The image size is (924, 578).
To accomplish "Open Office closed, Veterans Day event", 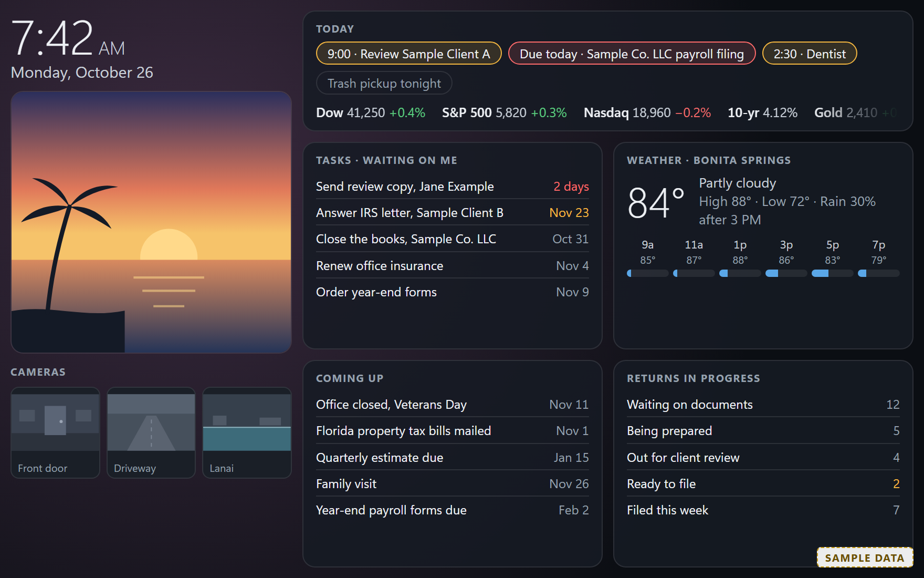I will (x=453, y=405).
